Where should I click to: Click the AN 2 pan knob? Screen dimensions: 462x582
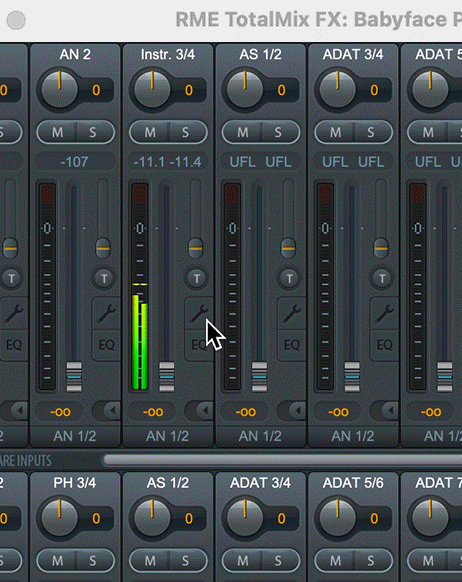pyautogui.click(x=59, y=89)
